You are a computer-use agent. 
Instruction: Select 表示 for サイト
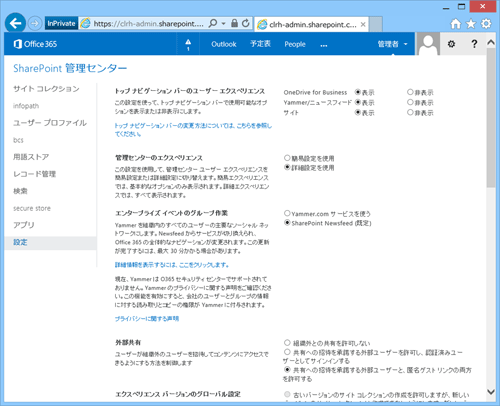pyautogui.click(x=358, y=112)
